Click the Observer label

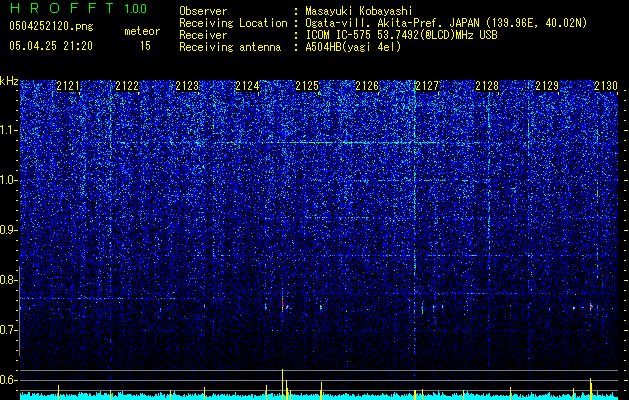click(203, 11)
